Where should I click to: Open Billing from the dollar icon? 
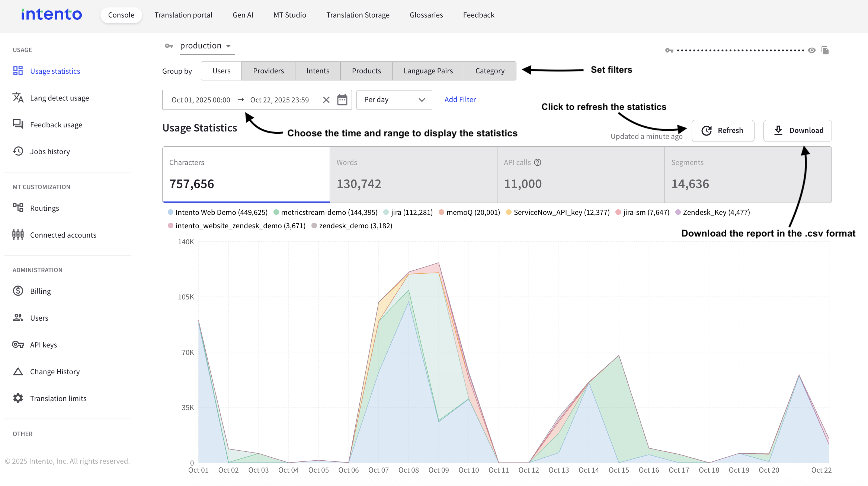click(18, 291)
